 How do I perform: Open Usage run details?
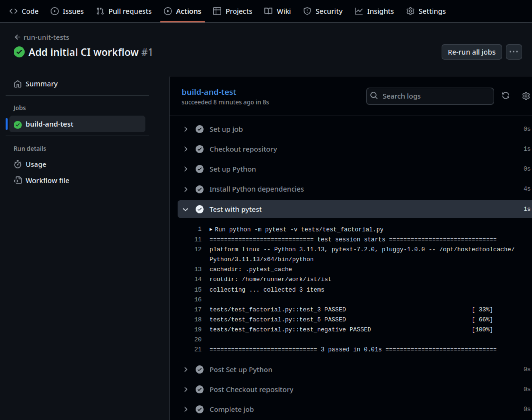(x=77, y=164)
